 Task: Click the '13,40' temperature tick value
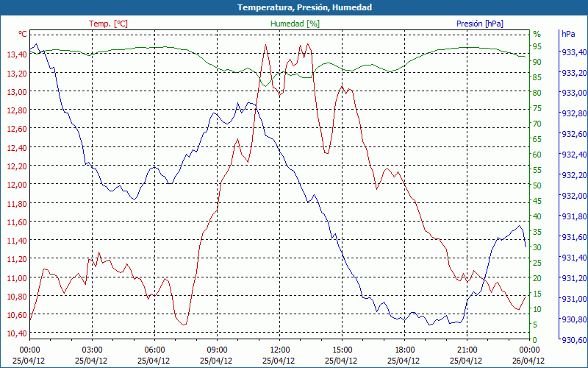pyautogui.click(x=16, y=54)
